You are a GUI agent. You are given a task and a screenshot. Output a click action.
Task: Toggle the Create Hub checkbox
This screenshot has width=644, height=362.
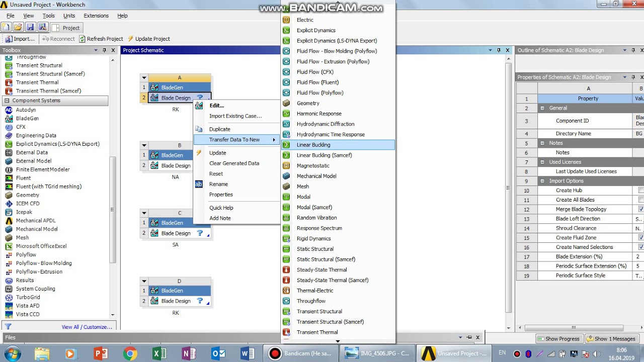pos(641,191)
